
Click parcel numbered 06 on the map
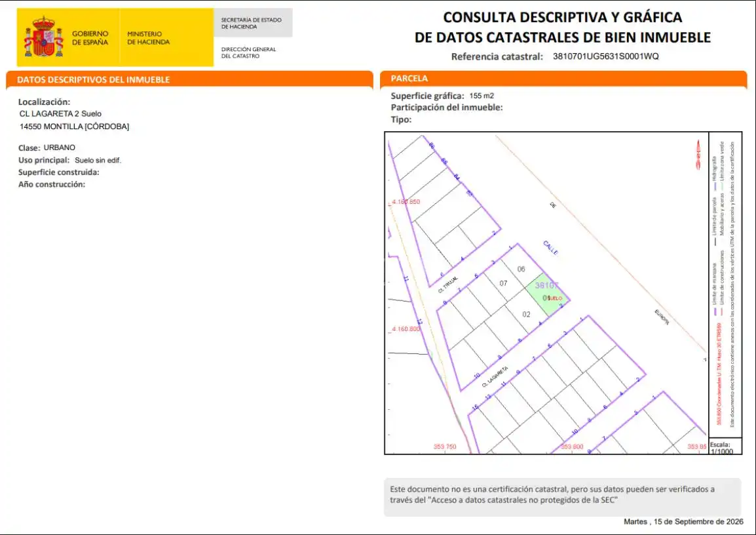coord(521,269)
